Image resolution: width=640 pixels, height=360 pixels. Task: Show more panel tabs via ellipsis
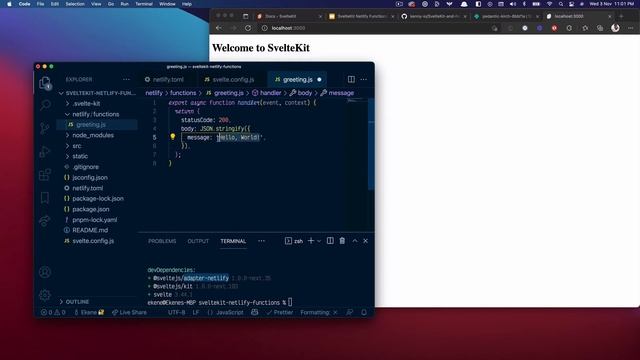(x=261, y=241)
